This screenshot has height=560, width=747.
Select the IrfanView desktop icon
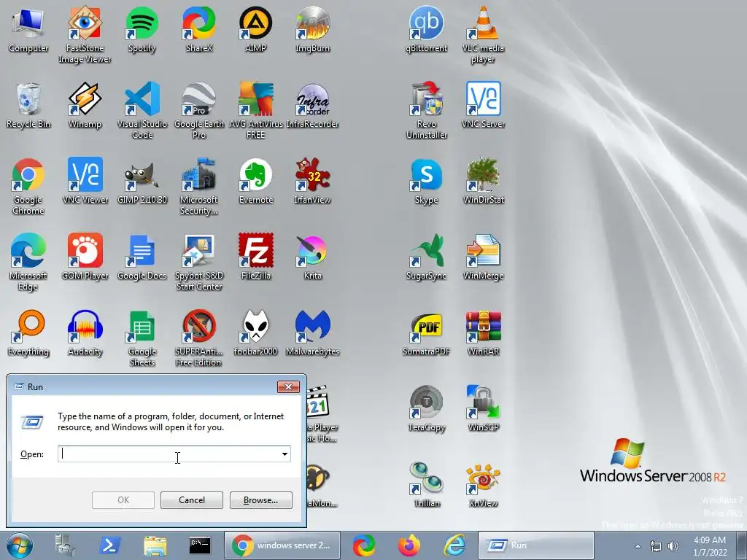point(312,181)
